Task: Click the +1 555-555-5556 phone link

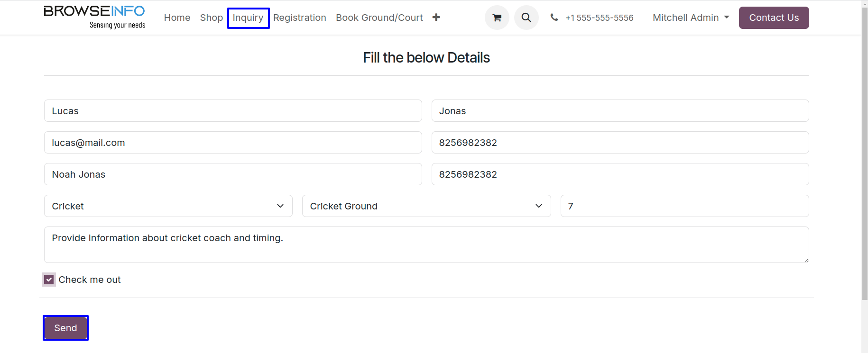Action: click(x=599, y=18)
